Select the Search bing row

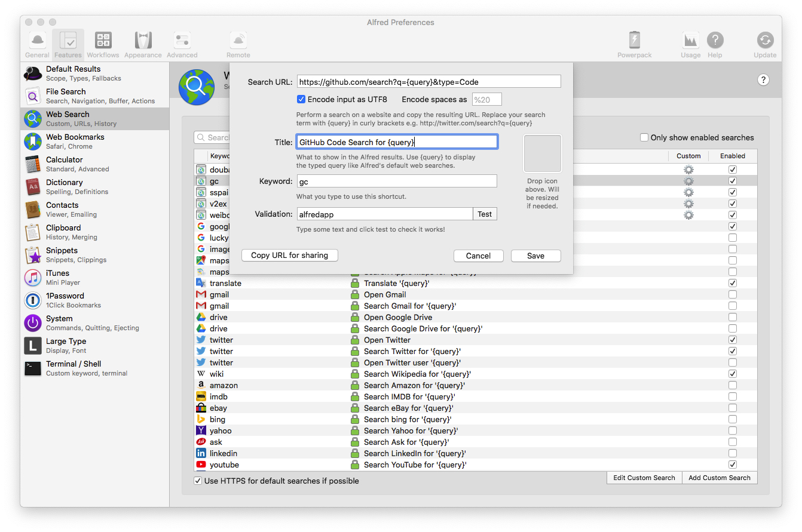point(476,419)
